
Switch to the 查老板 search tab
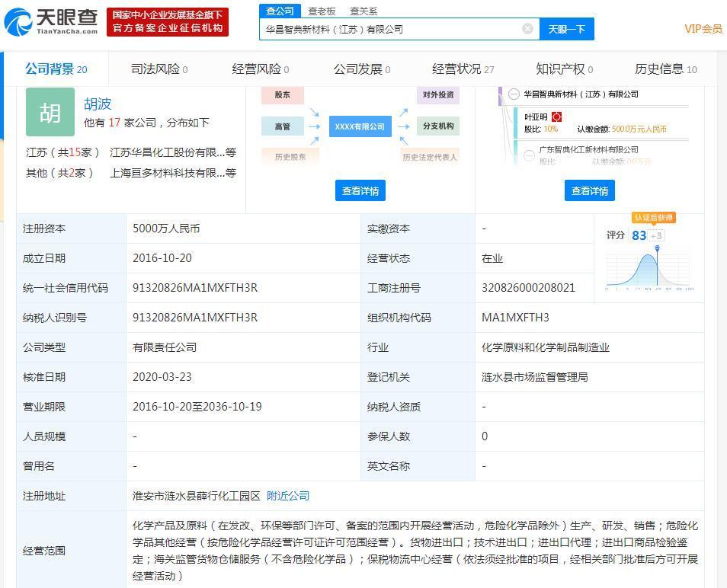[x=322, y=11]
